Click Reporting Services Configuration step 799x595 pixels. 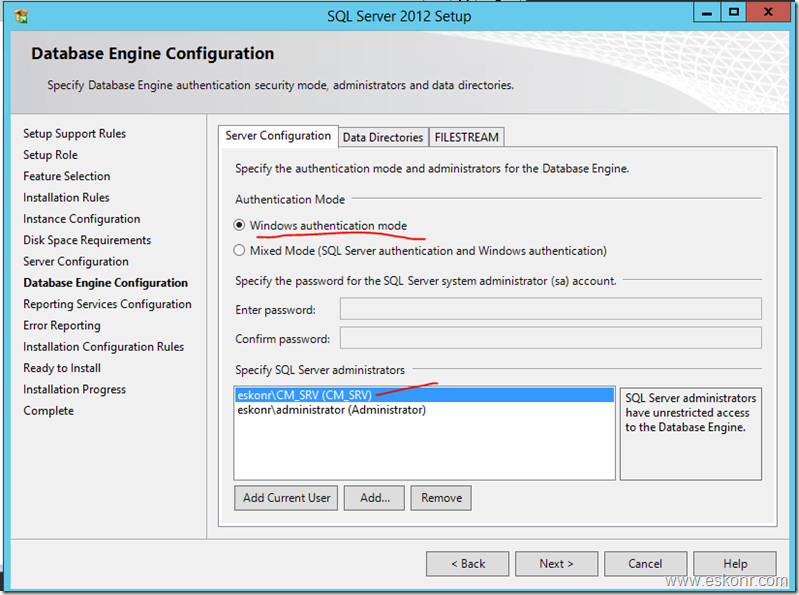coord(108,304)
